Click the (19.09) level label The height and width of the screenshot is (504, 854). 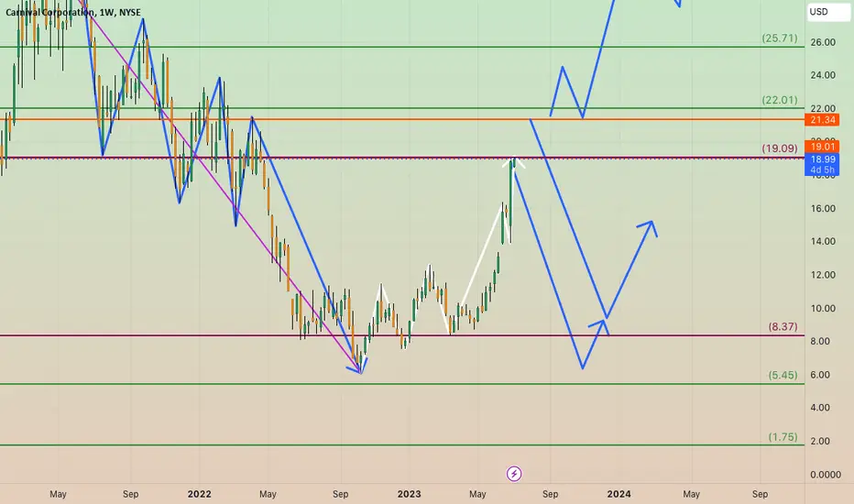point(780,148)
